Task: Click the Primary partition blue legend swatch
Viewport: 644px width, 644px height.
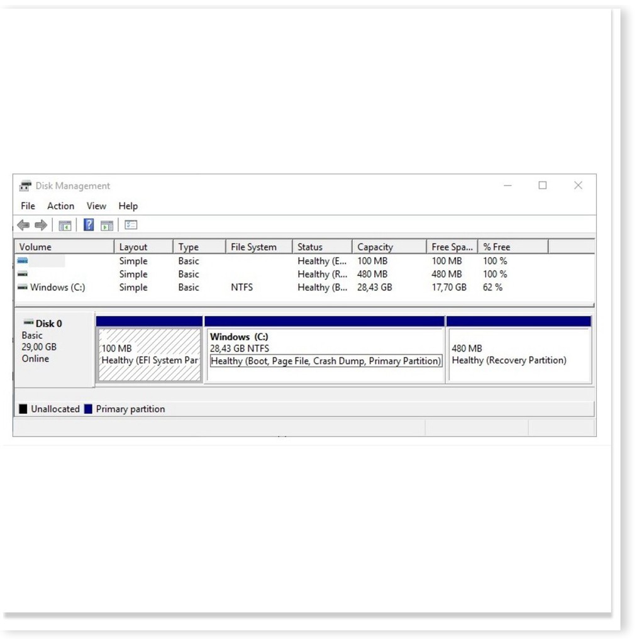Action: coord(88,409)
